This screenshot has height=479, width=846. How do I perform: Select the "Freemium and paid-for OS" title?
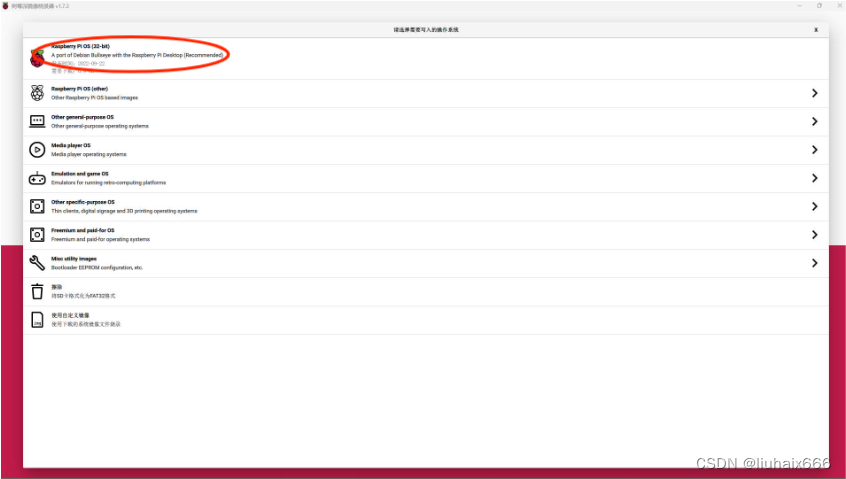point(83,230)
